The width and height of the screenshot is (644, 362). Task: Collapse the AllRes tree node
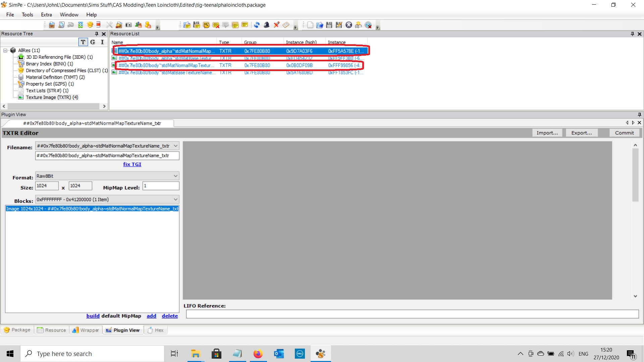pos(5,50)
